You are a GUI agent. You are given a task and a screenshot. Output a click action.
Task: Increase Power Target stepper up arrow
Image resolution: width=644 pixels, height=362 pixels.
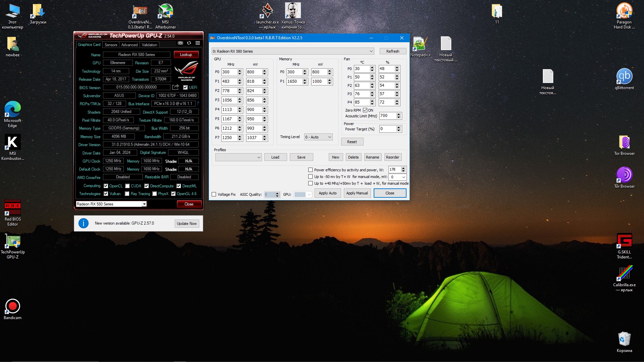pyautogui.click(x=398, y=127)
